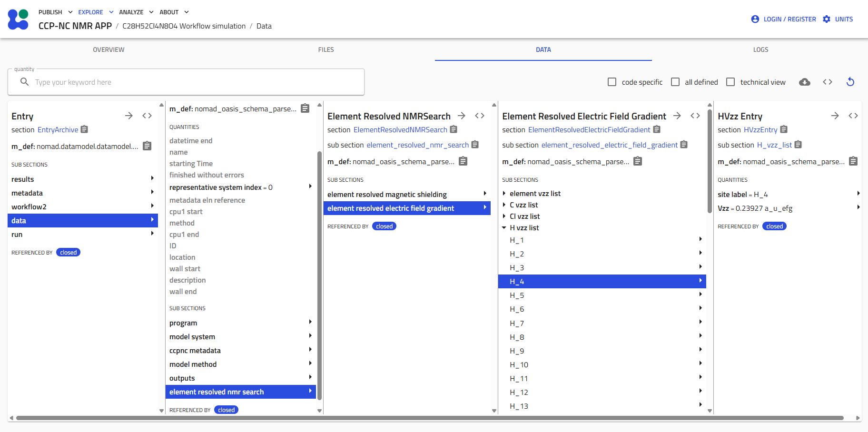Expand the C vzz list
868x432 pixels.
pos(504,205)
